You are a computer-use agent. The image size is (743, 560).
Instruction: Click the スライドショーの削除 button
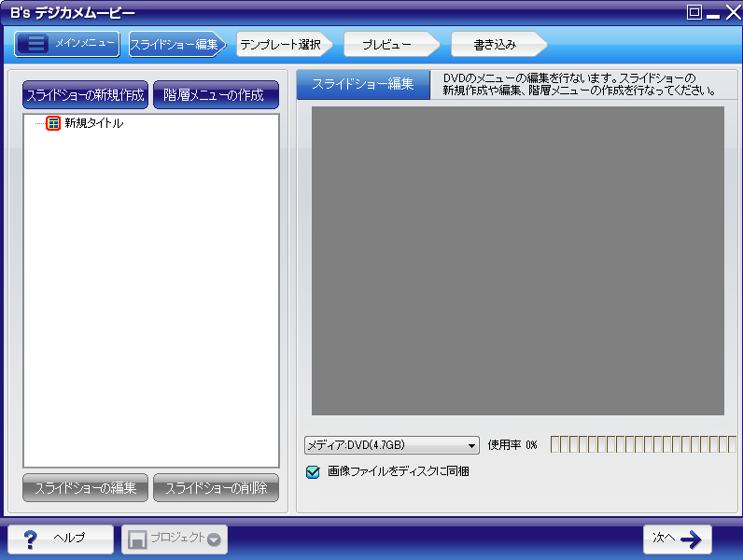[216, 487]
